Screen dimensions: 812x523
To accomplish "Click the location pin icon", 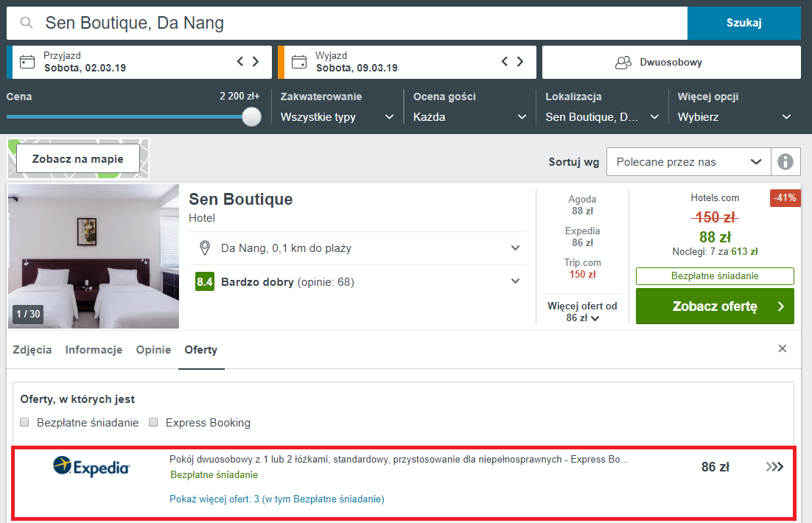I will click(x=205, y=248).
